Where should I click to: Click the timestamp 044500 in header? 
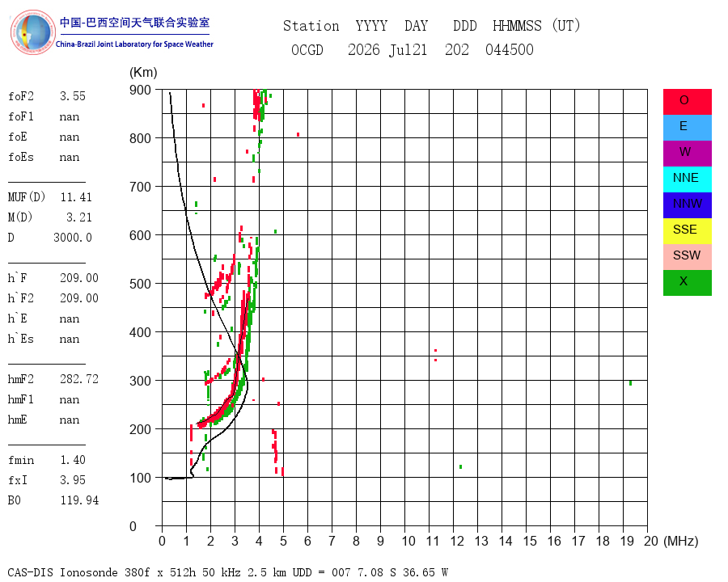click(x=510, y=49)
